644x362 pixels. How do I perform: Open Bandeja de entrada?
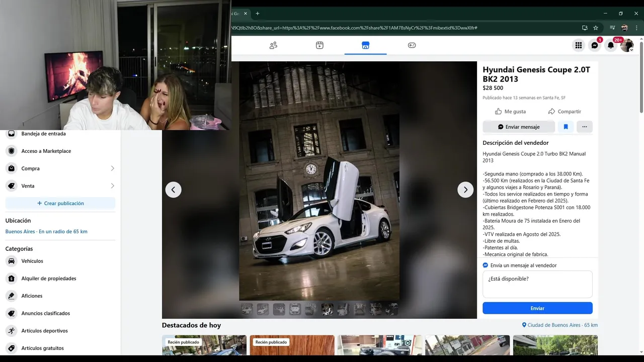tap(60, 134)
